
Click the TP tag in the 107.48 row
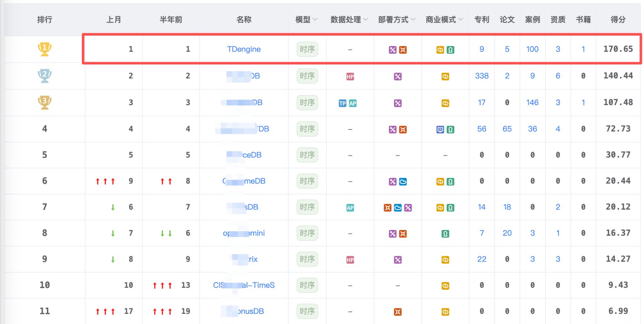coord(342,103)
